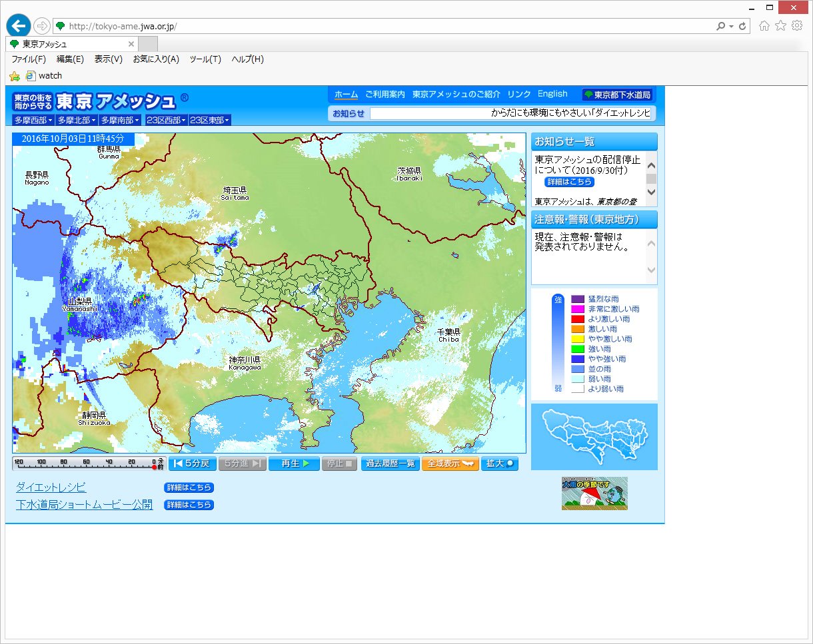Click the 停止 stop button

coord(340,464)
